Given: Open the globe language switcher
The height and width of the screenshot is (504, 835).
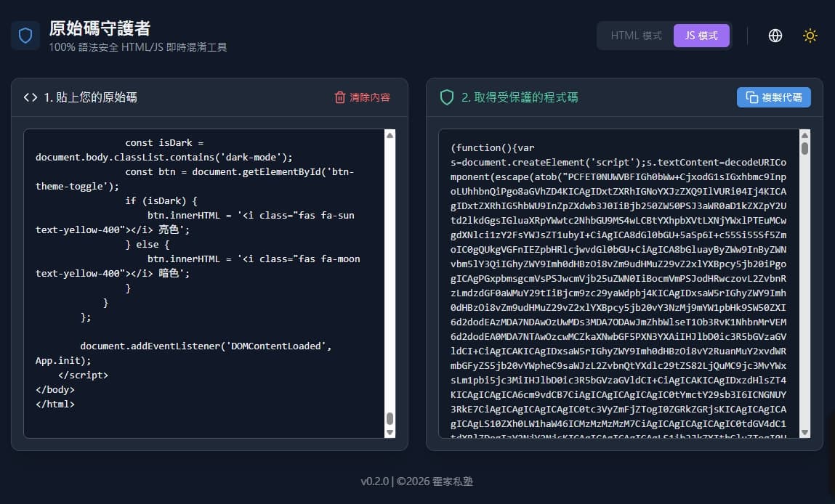Looking at the screenshot, I should pos(775,36).
